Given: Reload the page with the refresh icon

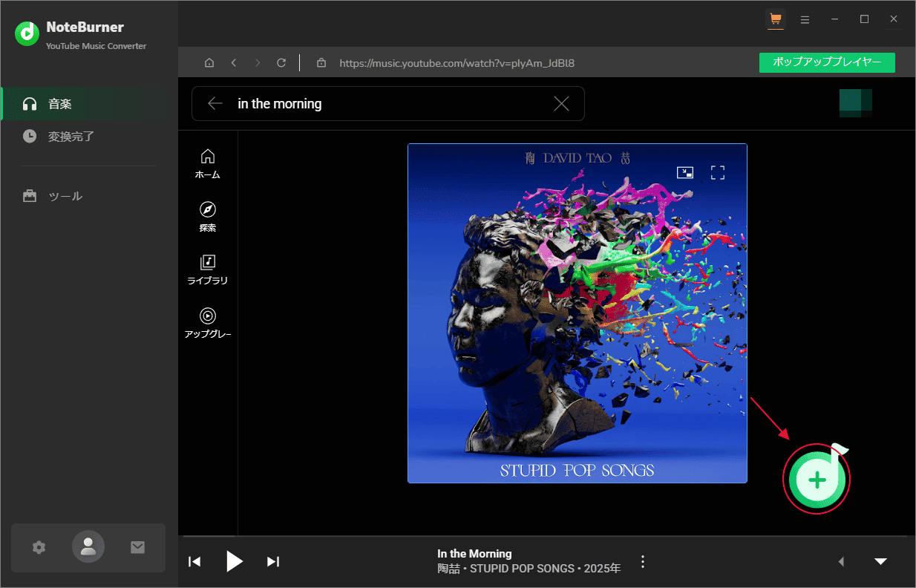Looking at the screenshot, I should point(281,63).
